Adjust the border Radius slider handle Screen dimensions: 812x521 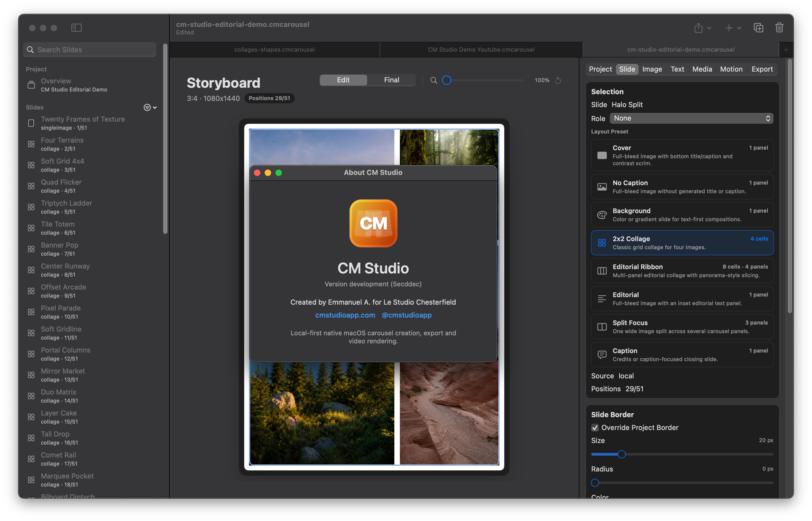tap(595, 483)
